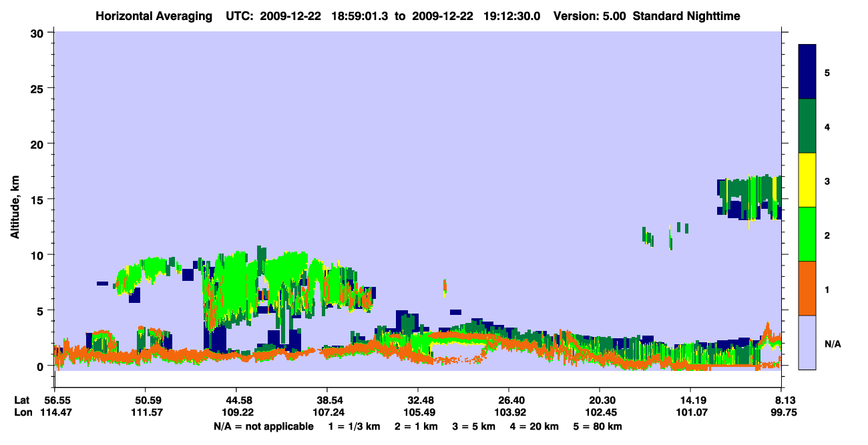The width and height of the screenshot is (868, 445).
Task: Click the altitude tick label 0
Action: (x=41, y=366)
